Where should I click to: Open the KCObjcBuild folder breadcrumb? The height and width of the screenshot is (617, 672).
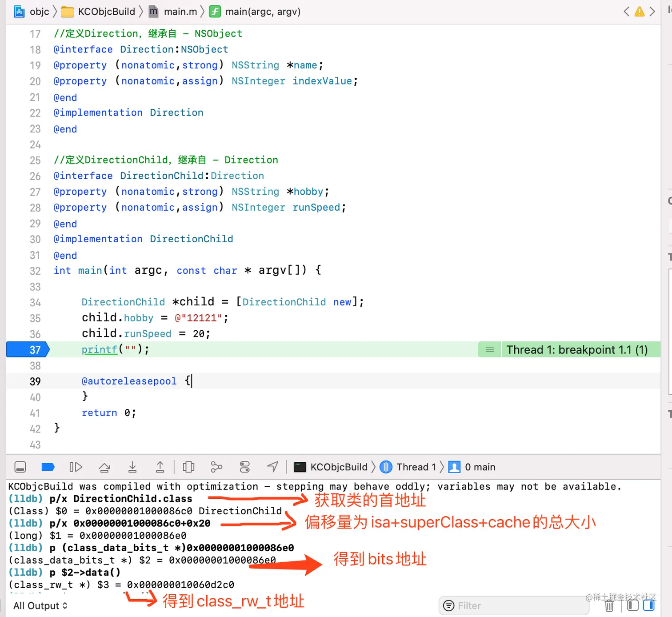(x=98, y=12)
